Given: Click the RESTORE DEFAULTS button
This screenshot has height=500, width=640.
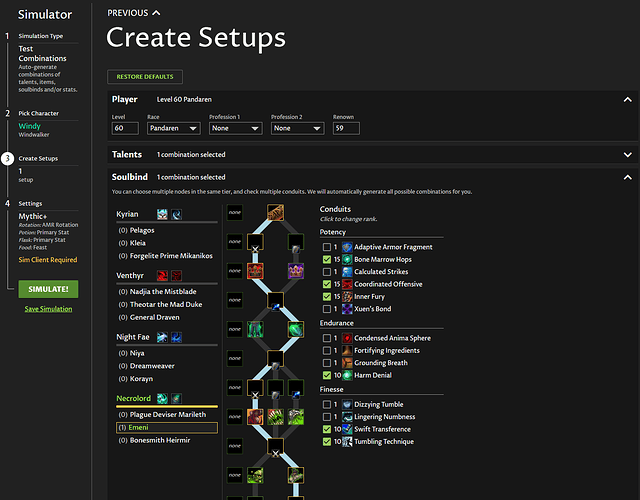Looking at the screenshot, I should click(145, 77).
